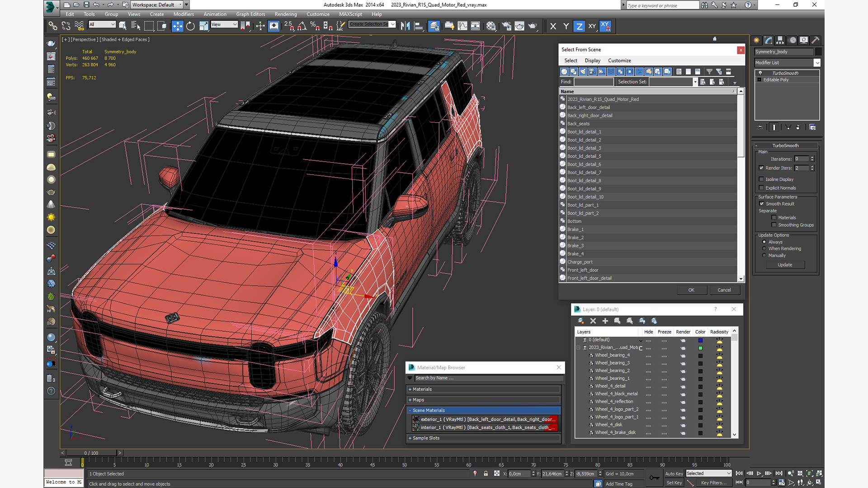
Task: Click OK in Select From Scene dialog
Action: coord(691,290)
